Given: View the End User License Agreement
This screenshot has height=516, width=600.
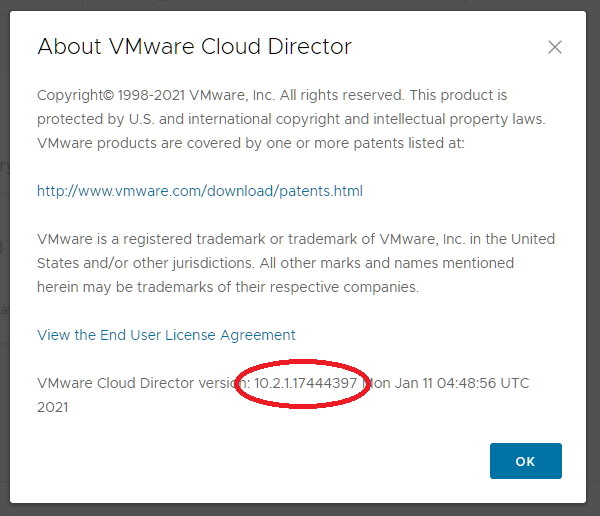Looking at the screenshot, I should click(166, 335).
